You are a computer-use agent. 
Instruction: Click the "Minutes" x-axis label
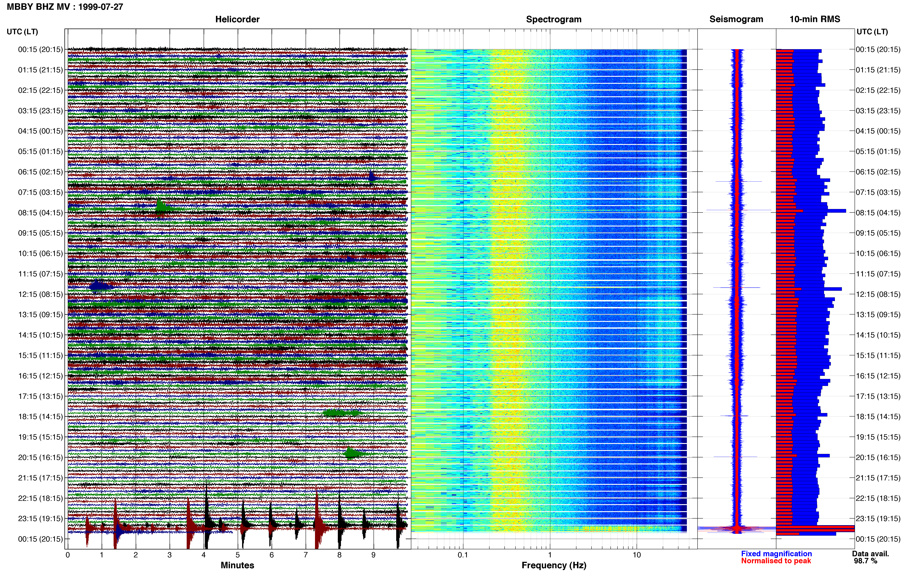237,565
